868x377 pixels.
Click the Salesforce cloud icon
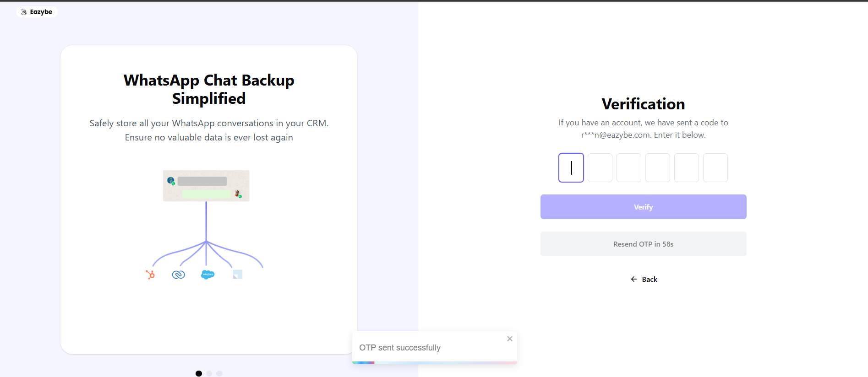[207, 274]
